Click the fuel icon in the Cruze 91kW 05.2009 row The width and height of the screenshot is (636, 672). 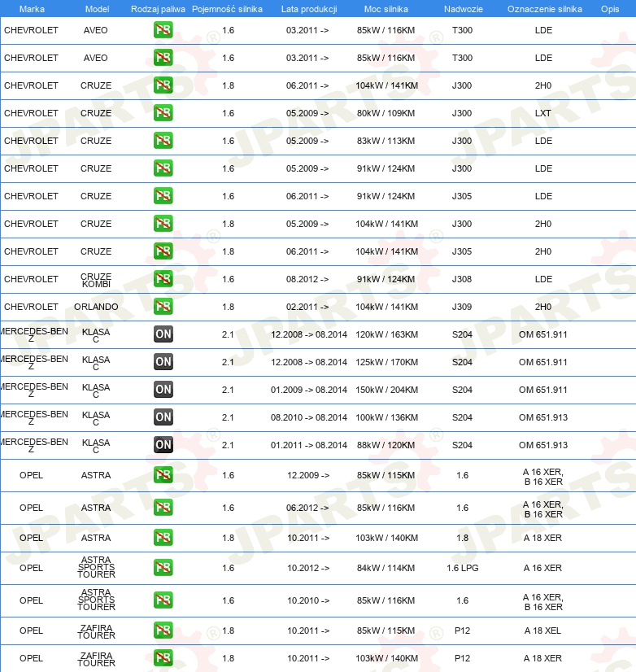(x=163, y=168)
